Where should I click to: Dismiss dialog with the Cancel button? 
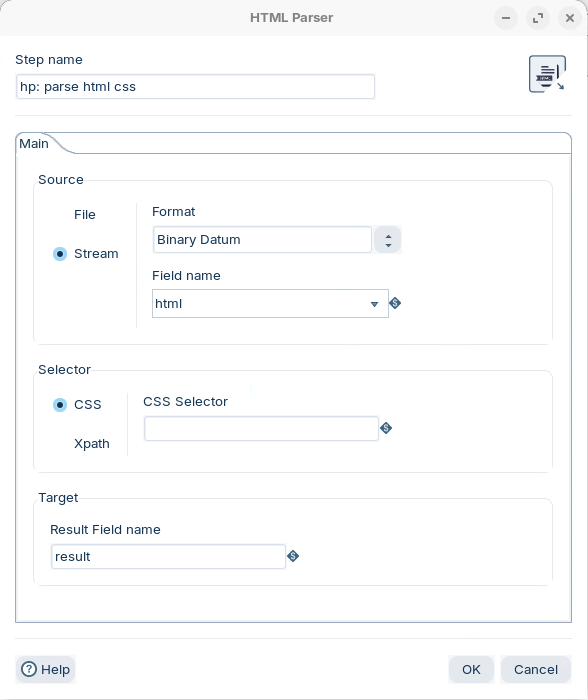536,670
